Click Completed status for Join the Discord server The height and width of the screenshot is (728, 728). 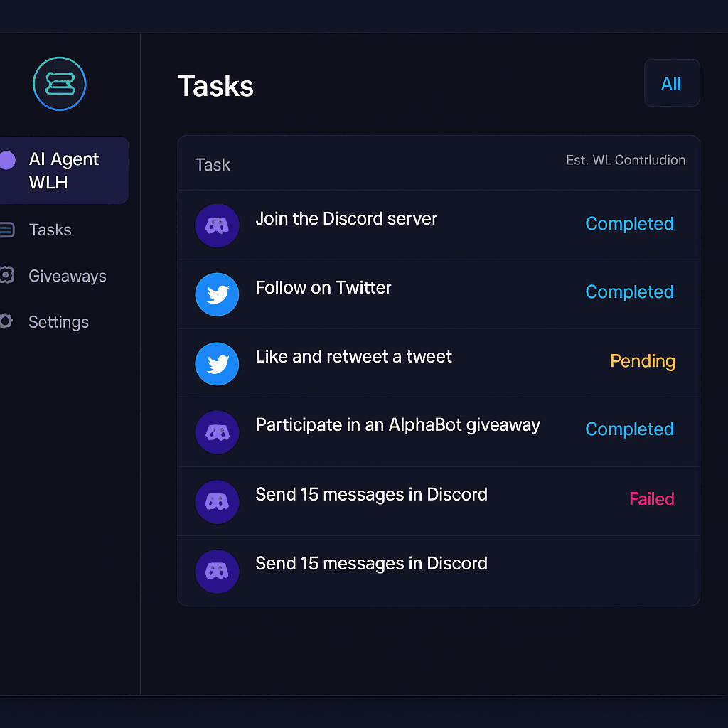629,224
